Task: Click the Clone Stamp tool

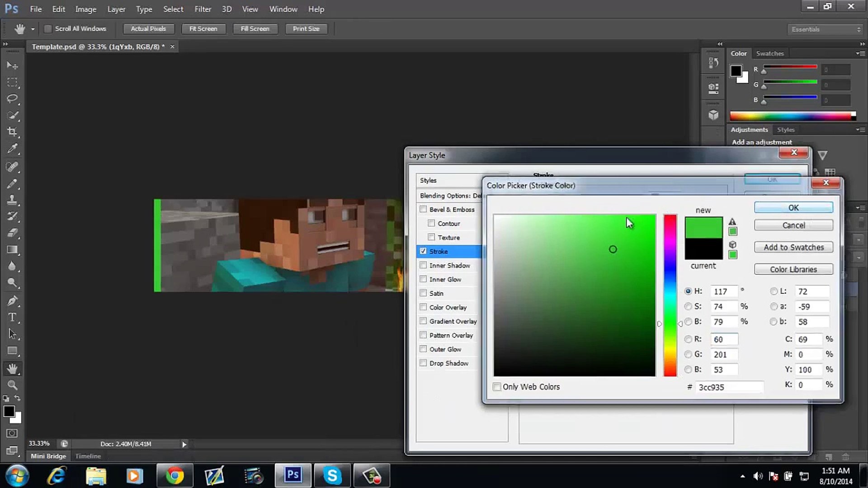Action: (12, 200)
